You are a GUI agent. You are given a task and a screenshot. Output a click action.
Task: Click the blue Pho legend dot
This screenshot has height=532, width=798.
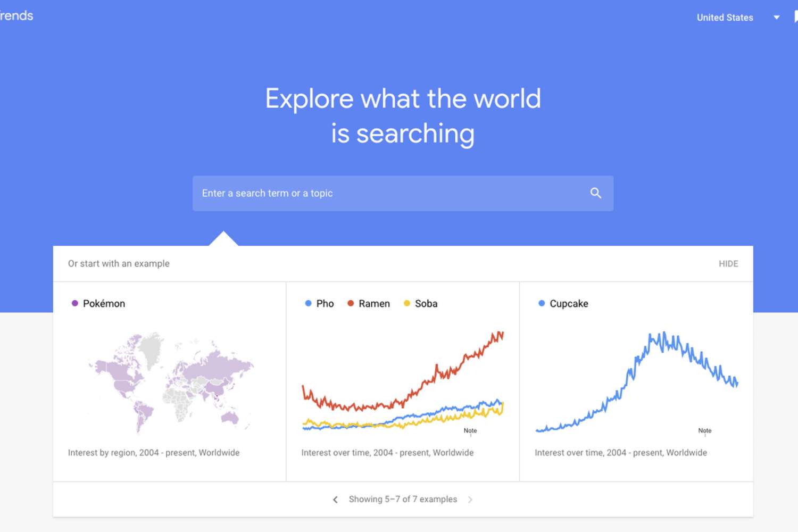[308, 303]
